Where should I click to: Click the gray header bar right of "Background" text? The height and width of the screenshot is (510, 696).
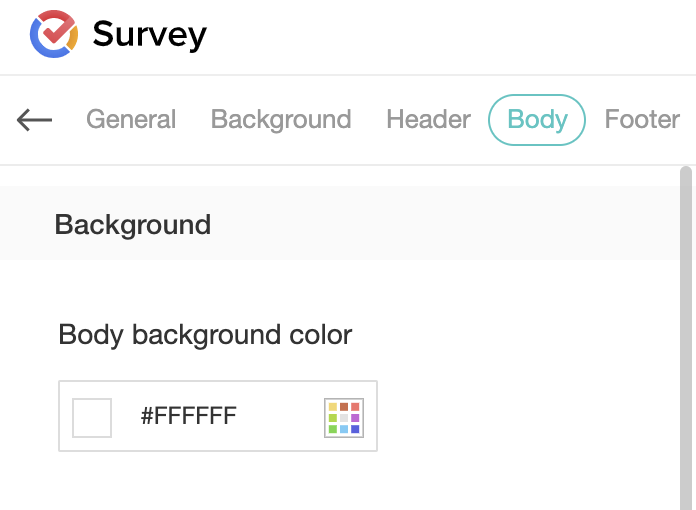pyautogui.click(x=450, y=224)
